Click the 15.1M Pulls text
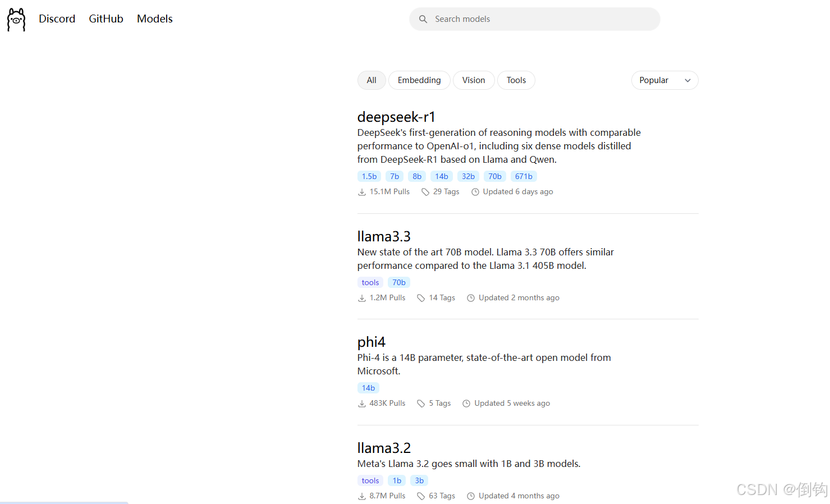 [389, 192]
